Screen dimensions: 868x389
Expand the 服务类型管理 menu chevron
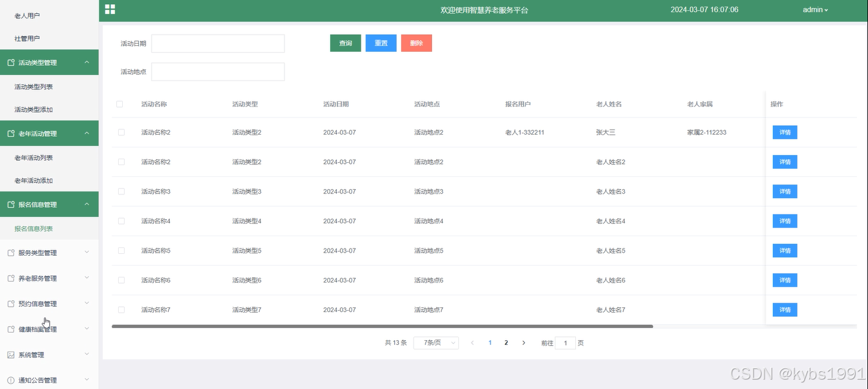point(87,253)
